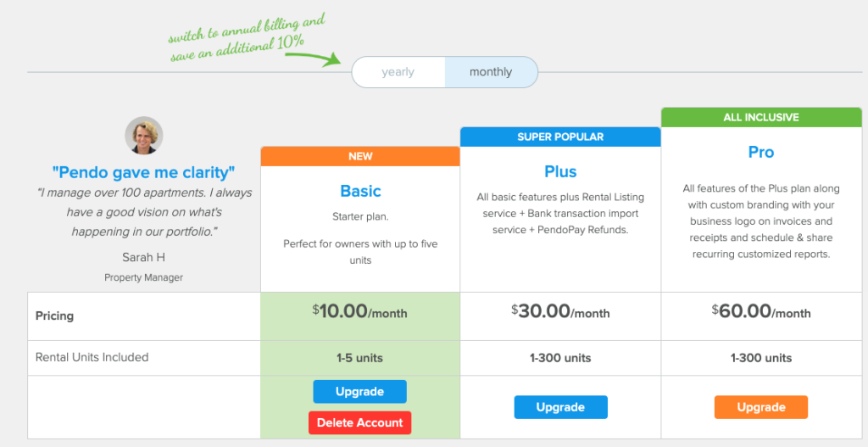The height and width of the screenshot is (447, 868).
Task: Switch billing toggle to yearly
Action: pyautogui.click(x=398, y=72)
